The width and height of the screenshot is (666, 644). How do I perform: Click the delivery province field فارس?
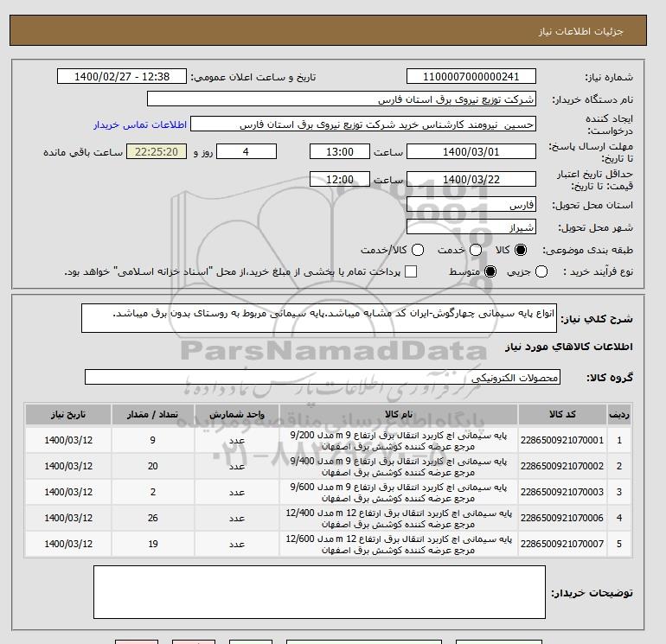(x=471, y=205)
